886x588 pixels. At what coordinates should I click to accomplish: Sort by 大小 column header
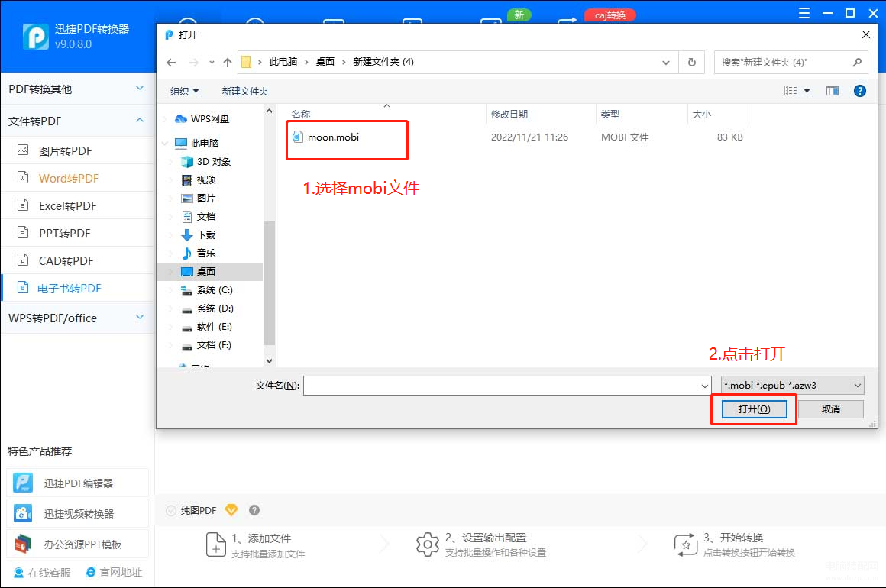702,114
